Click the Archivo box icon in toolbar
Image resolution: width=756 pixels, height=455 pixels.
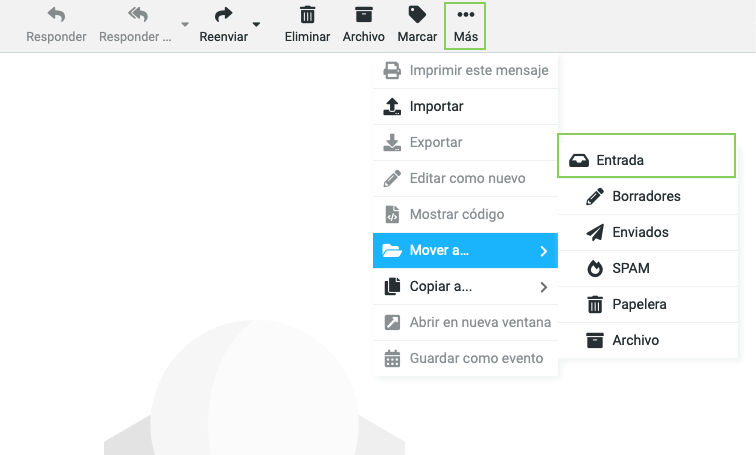coord(364,14)
